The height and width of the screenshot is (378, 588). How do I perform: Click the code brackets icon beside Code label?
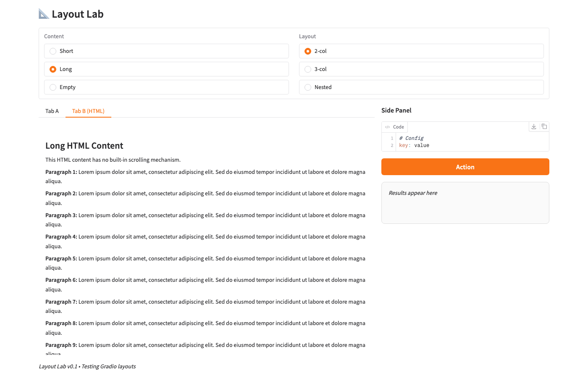pos(387,127)
